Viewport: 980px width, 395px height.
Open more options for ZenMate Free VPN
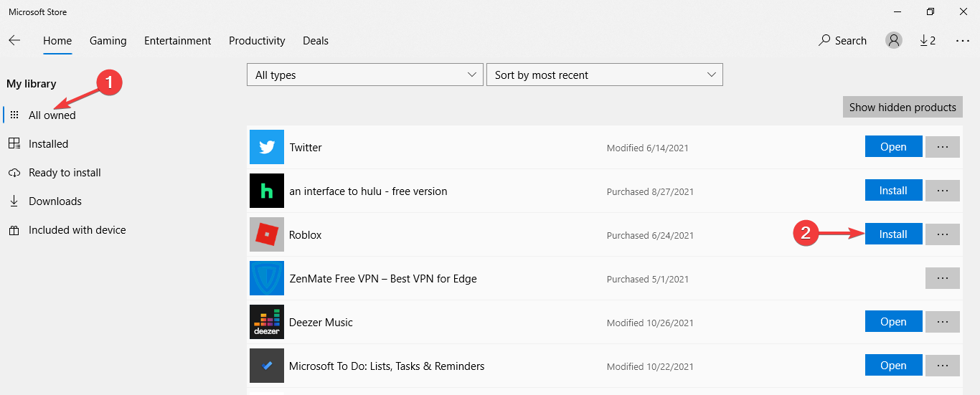(943, 278)
